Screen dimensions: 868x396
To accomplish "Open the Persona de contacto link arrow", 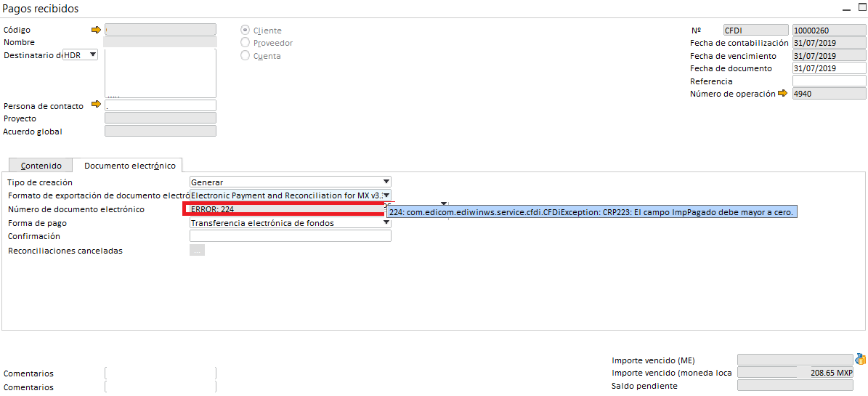I will 96,105.
